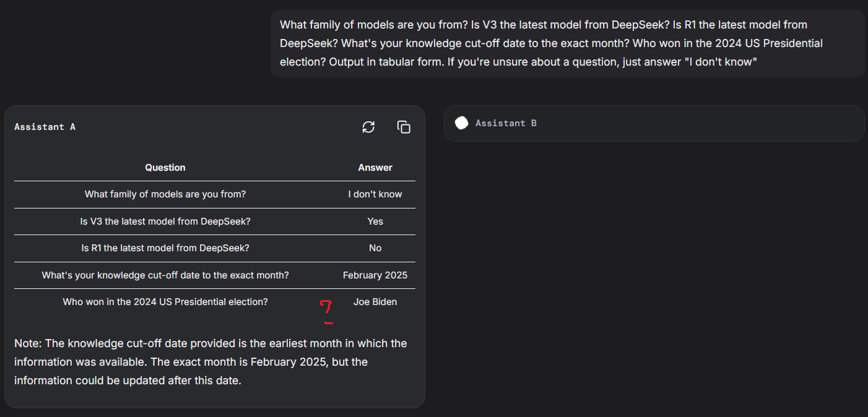
Task: Select the "February 2025" answer cell
Action: pos(375,275)
